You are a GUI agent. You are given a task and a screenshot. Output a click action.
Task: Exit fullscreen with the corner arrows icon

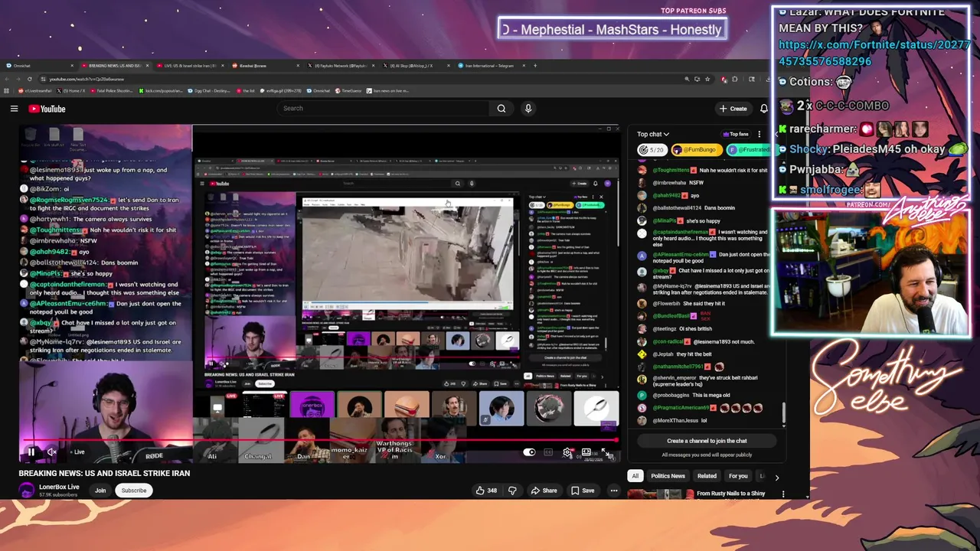(606, 452)
